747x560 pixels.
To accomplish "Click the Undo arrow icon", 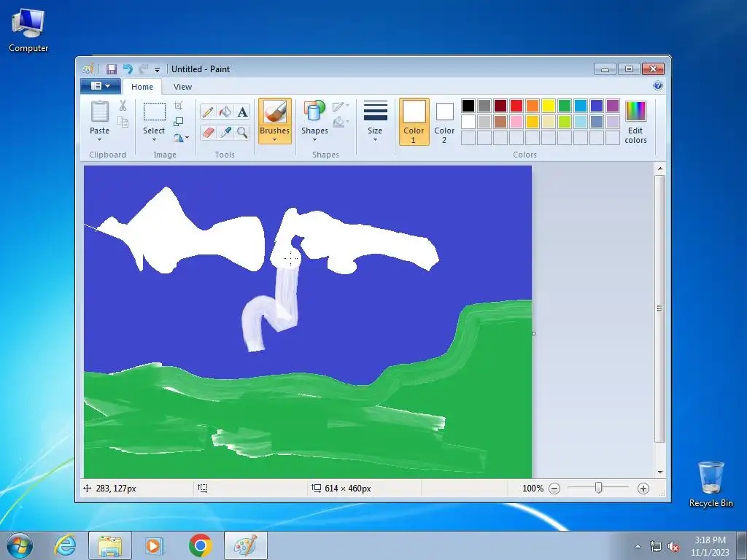I will point(128,69).
